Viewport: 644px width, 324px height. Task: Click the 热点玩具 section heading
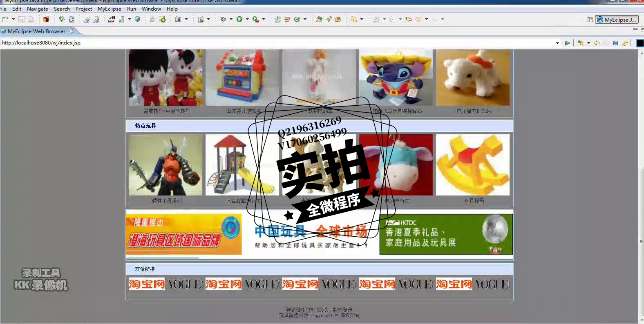pos(145,126)
